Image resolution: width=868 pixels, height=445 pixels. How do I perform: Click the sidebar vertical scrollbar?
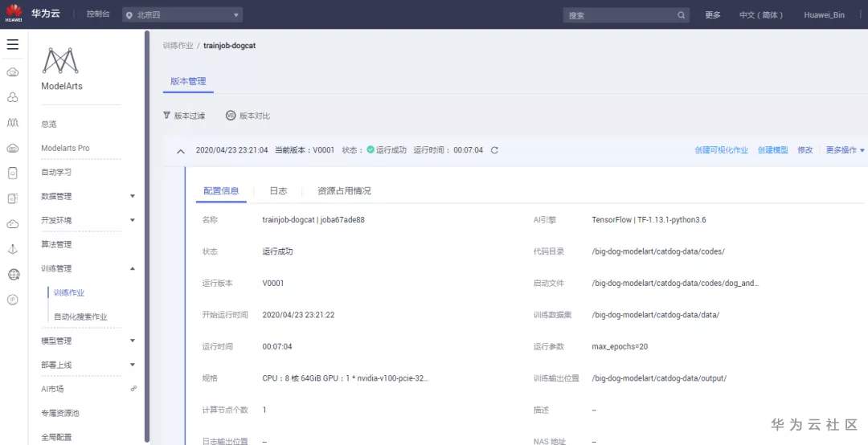pyautogui.click(x=147, y=235)
